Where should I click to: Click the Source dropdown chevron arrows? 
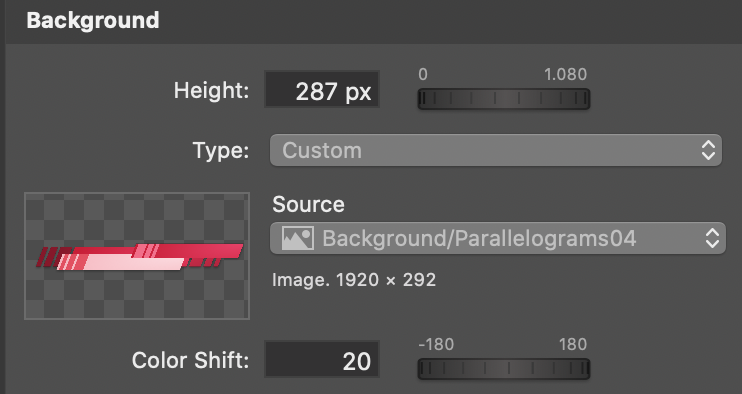point(712,238)
